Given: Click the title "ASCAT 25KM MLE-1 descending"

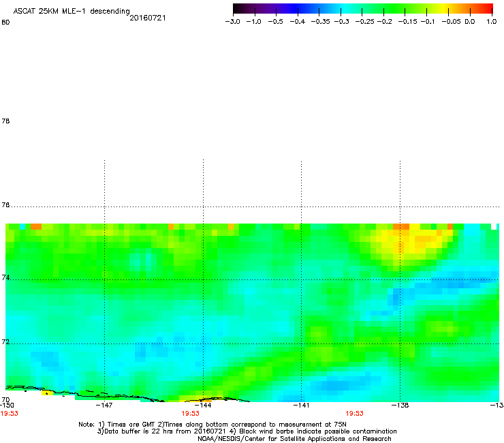Looking at the screenshot, I should click(x=72, y=12).
